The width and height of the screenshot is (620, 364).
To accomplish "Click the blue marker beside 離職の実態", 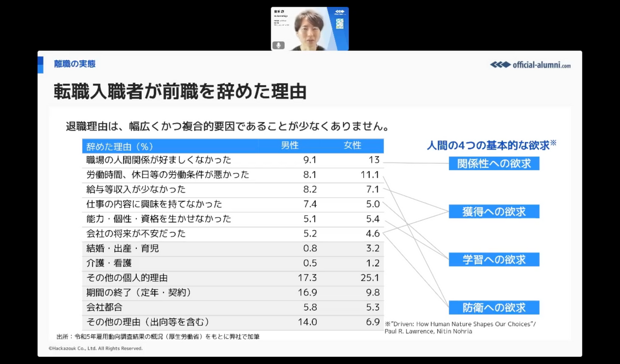I will pyautogui.click(x=40, y=64).
